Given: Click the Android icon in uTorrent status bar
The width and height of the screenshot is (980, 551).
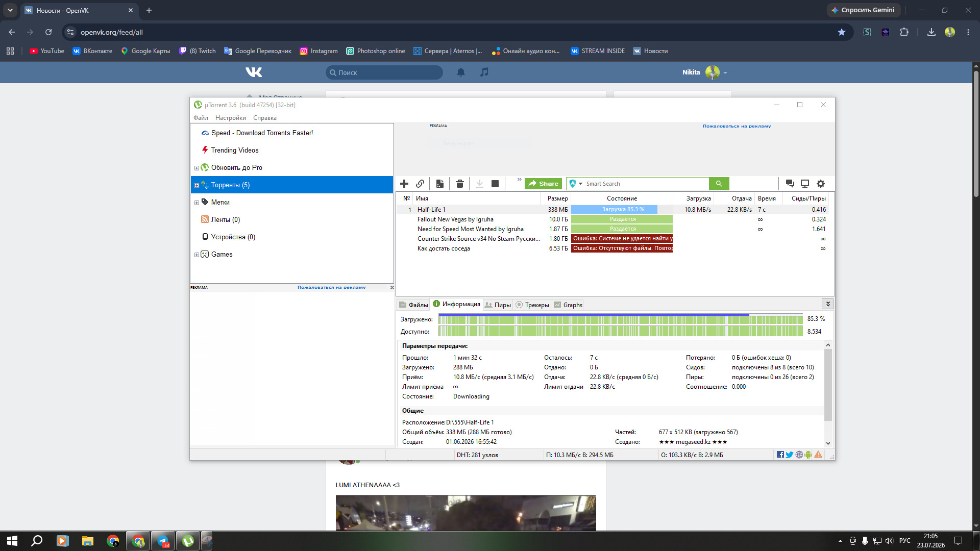Looking at the screenshot, I should (x=808, y=455).
